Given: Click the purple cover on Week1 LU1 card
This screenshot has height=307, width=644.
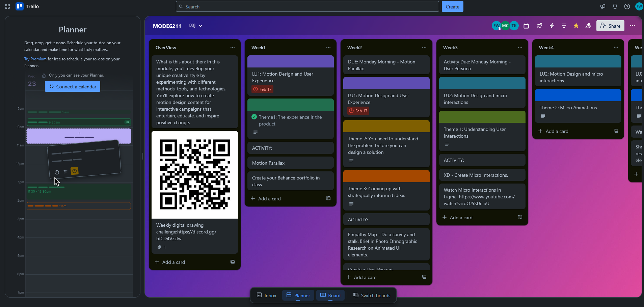Looking at the screenshot, I should tap(291, 61).
